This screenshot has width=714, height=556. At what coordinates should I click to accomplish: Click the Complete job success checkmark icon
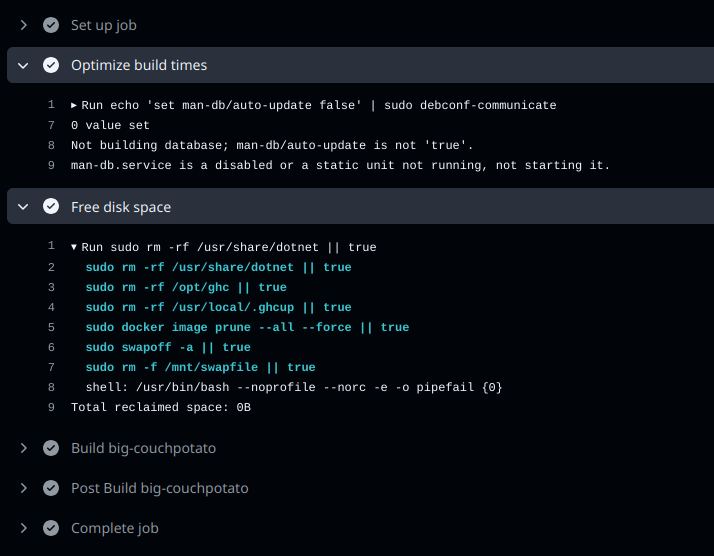pos(51,528)
